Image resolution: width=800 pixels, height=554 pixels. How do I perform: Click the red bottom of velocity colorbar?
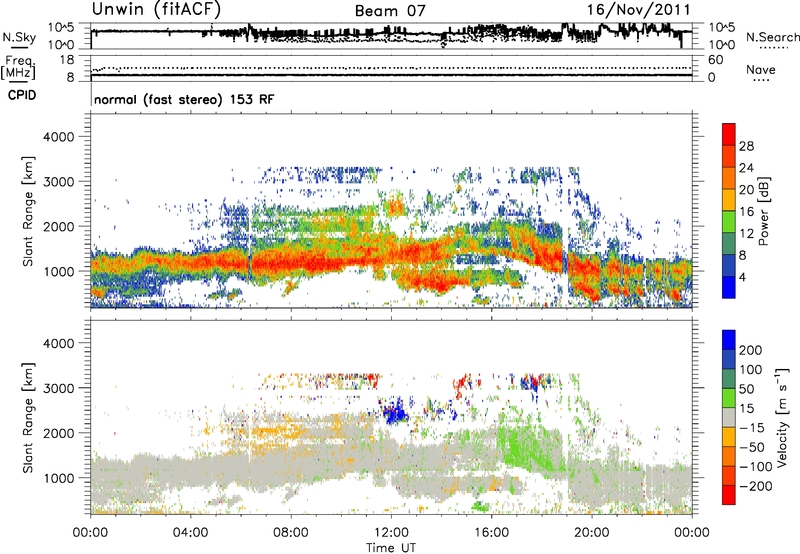pos(729,495)
